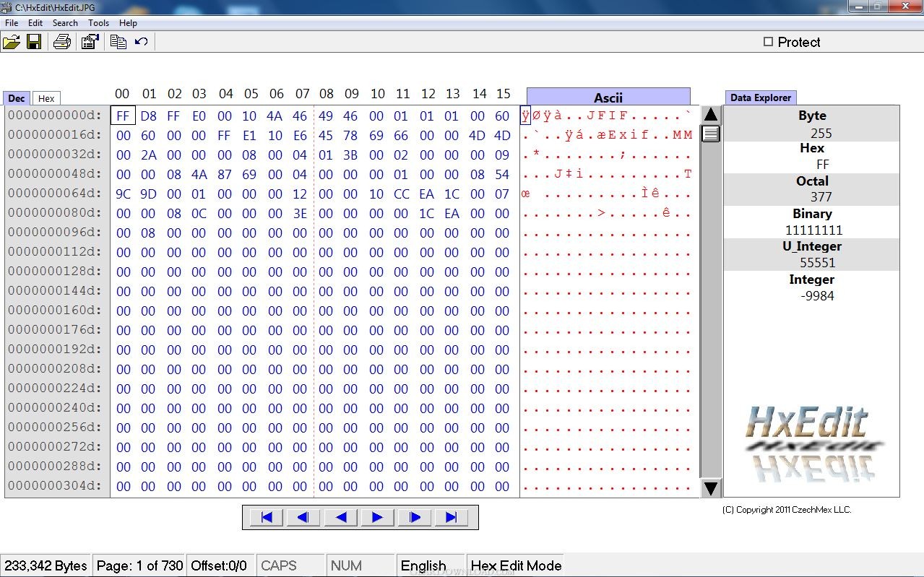The width and height of the screenshot is (924, 577).
Task: Enable the Protect checkbox
Action: (x=769, y=42)
